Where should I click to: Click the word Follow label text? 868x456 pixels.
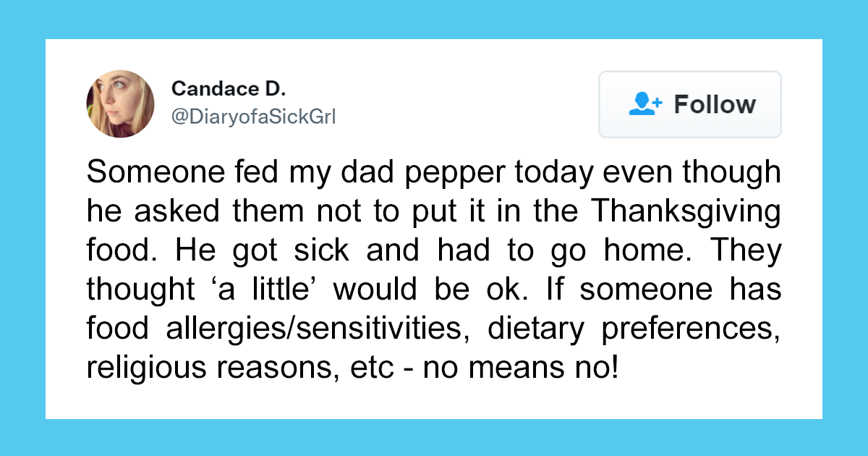pos(715,104)
